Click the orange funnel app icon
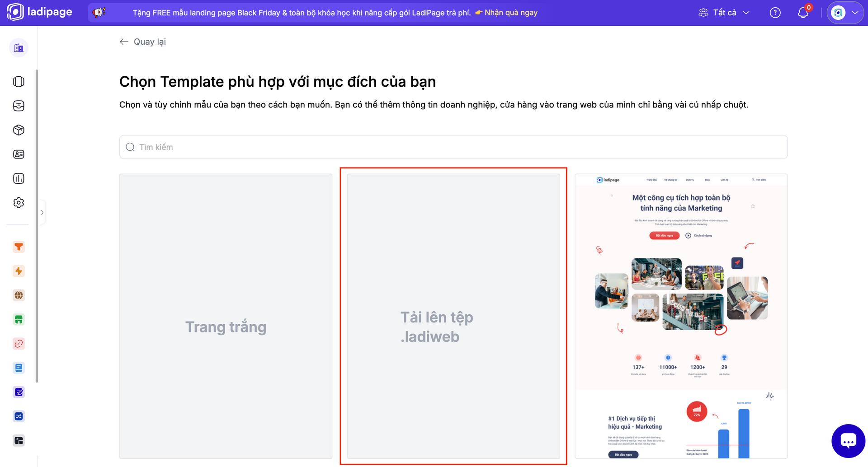 pos(19,247)
